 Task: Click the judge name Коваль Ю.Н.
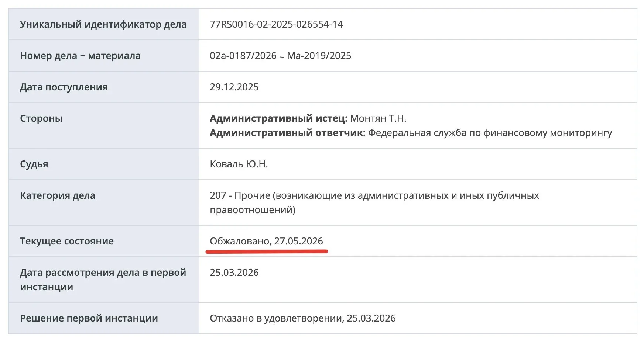(x=239, y=164)
